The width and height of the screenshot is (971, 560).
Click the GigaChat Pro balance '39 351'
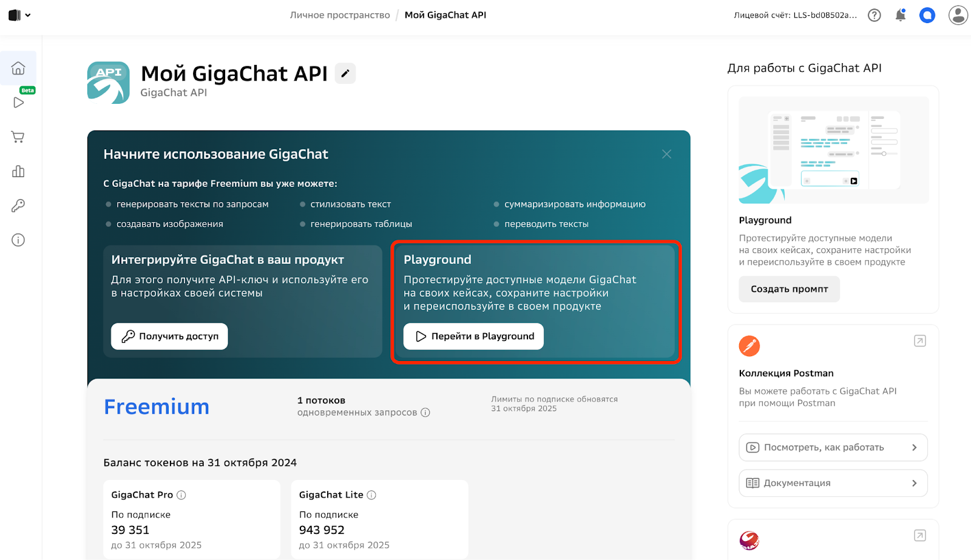point(130,530)
